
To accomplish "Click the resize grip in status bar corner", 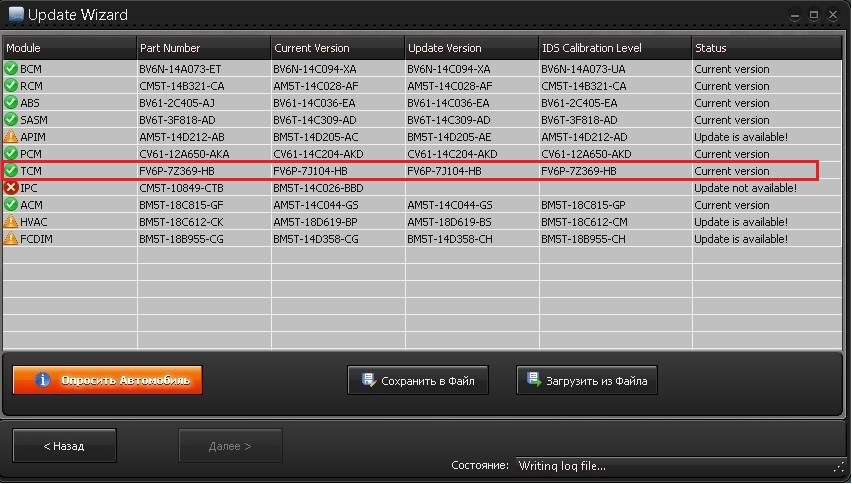I will (x=839, y=466).
